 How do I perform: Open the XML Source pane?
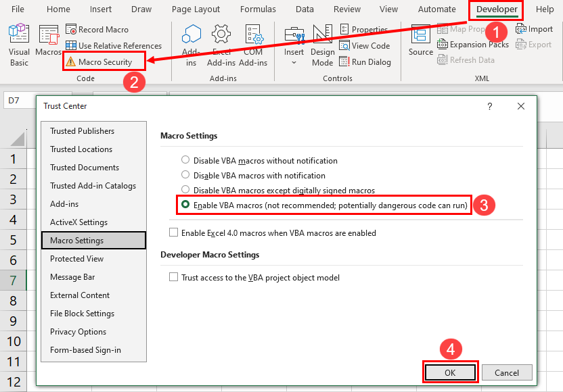point(420,40)
